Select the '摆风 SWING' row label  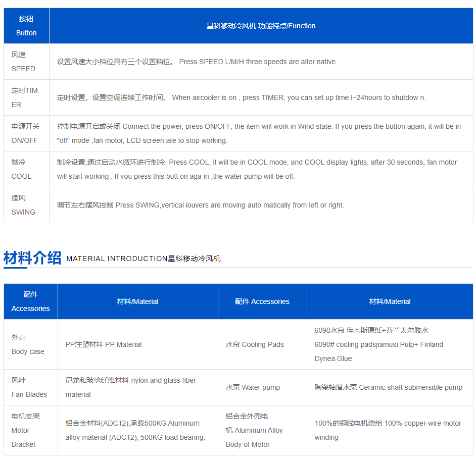click(26, 205)
